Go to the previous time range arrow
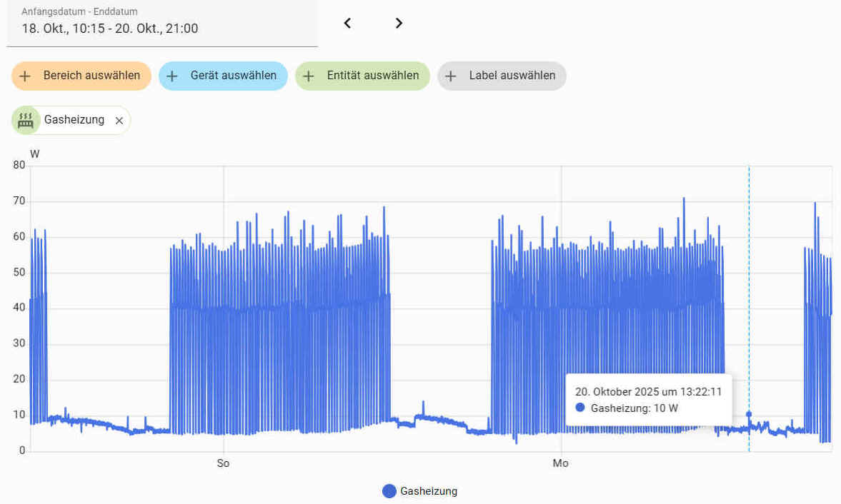Screen dimensions: 841x504 (x=347, y=23)
